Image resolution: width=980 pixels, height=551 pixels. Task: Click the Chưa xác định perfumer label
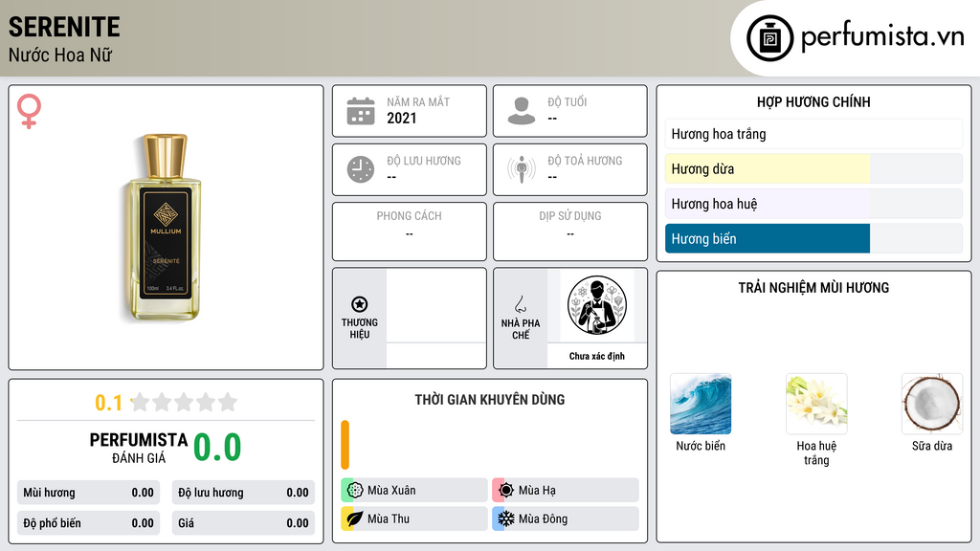[597, 356]
